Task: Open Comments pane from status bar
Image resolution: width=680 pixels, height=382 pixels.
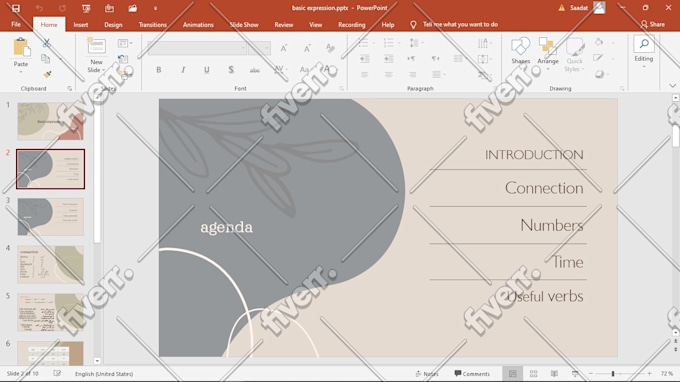Action: click(x=472, y=373)
